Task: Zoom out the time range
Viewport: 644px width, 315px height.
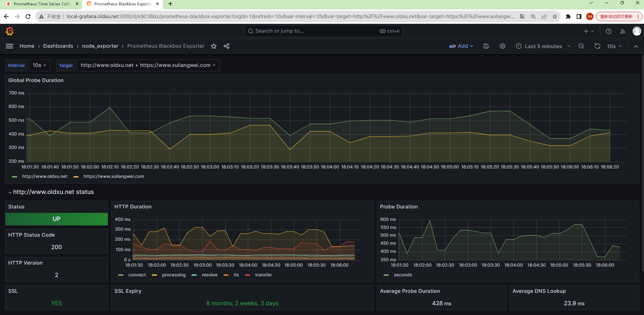Action: tap(581, 46)
